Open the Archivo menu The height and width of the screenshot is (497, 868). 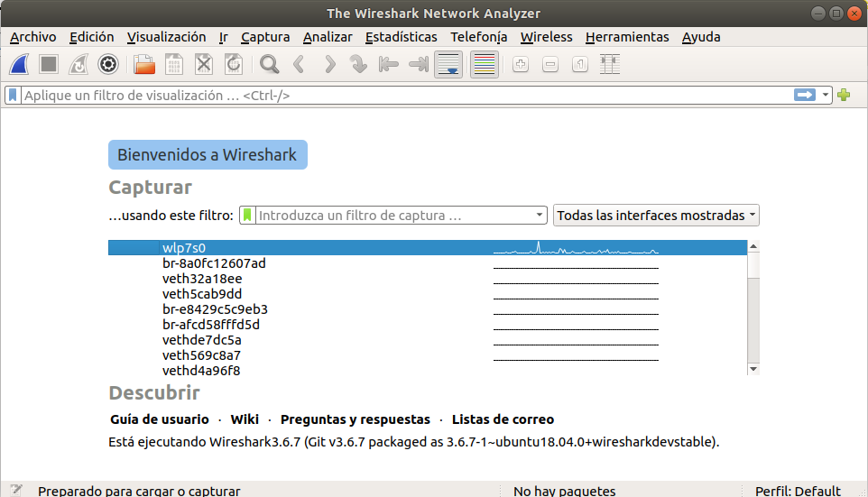[33, 37]
